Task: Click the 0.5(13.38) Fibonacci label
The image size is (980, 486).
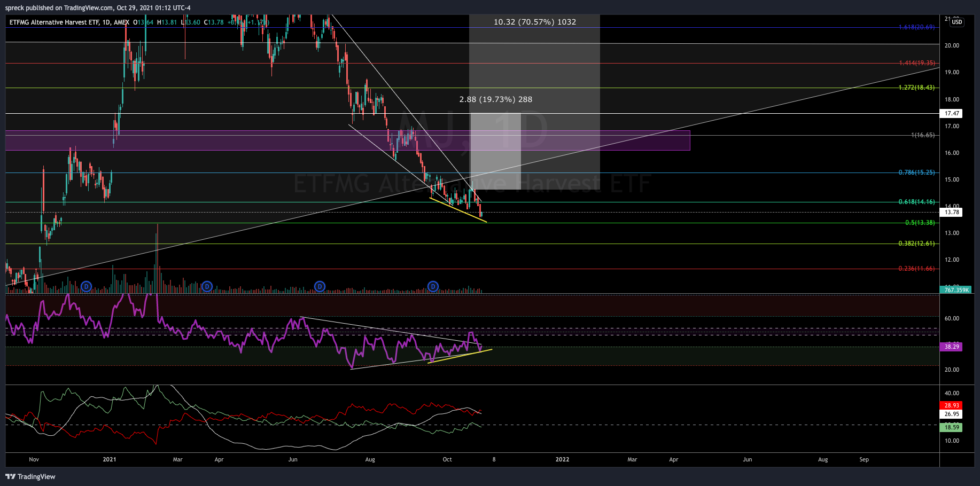Action: (x=920, y=223)
